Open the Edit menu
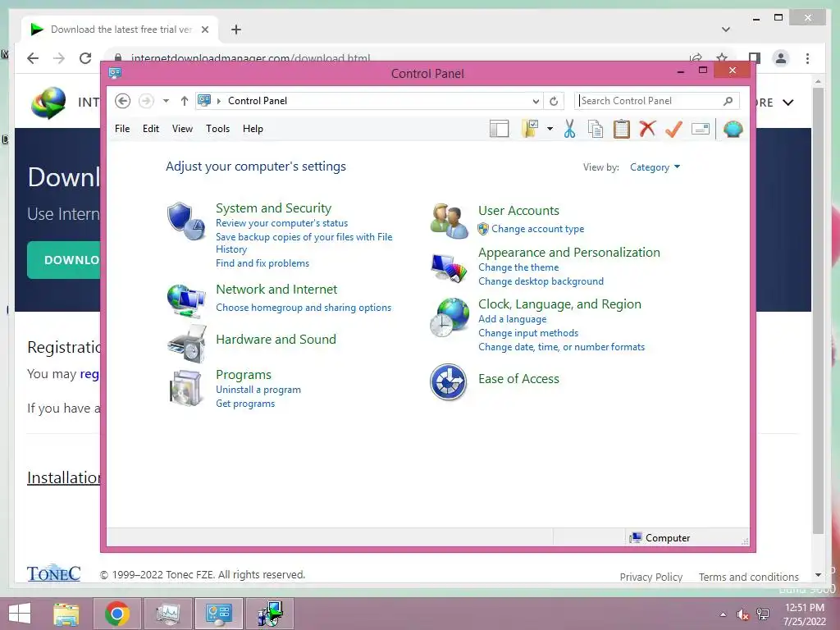Screen dimensions: 840x630 [x=151, y=129]
